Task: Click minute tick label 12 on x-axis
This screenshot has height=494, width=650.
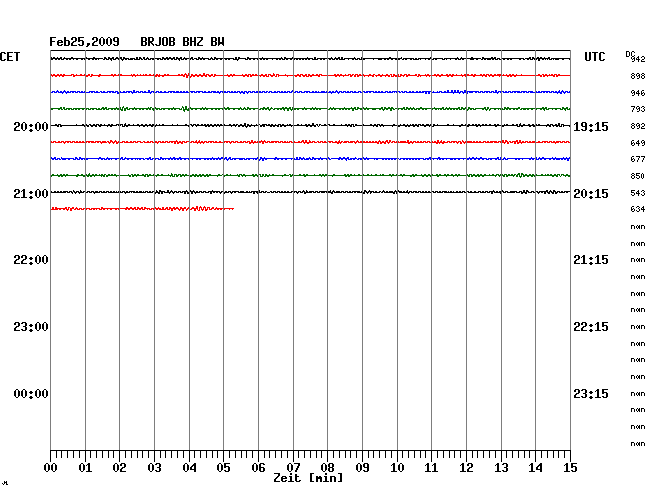Action: coord(466,468)
